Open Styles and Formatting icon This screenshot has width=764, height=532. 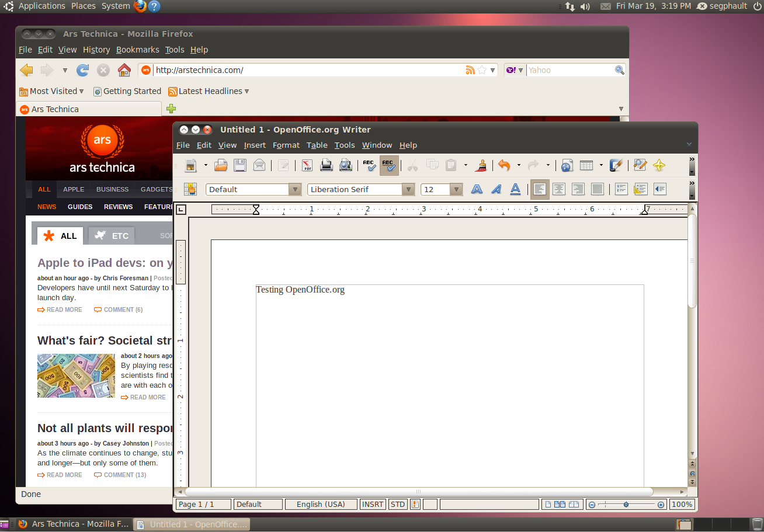(190, 189)
